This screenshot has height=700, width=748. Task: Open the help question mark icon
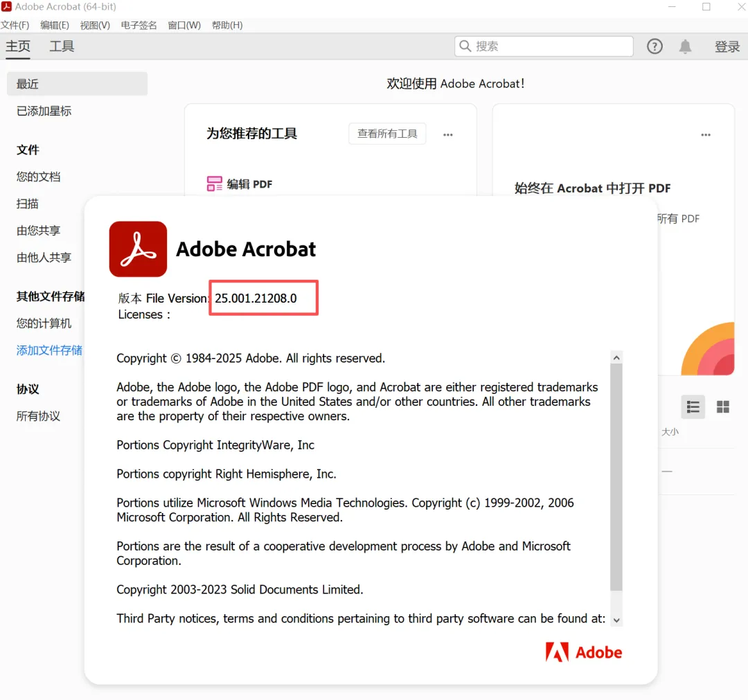tap(654, 46)
